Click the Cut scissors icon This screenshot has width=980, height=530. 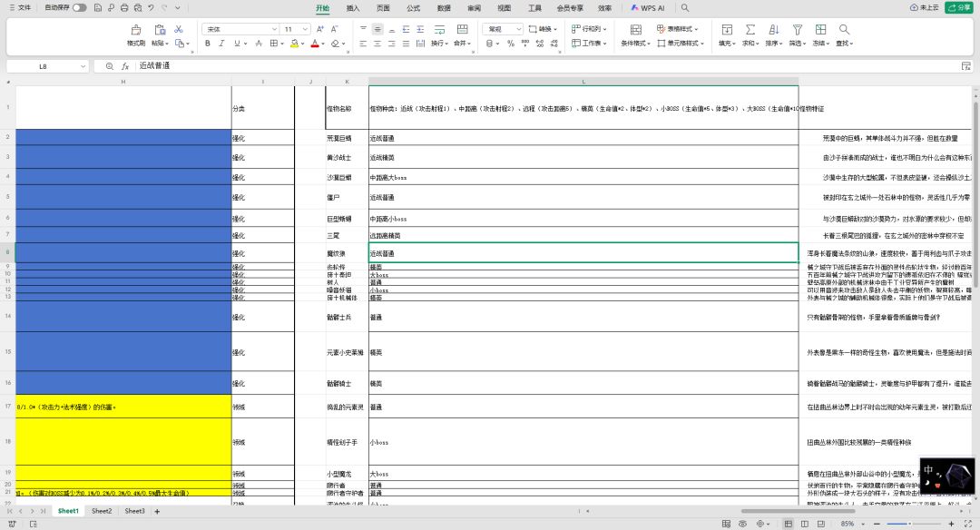pos(179,29)
